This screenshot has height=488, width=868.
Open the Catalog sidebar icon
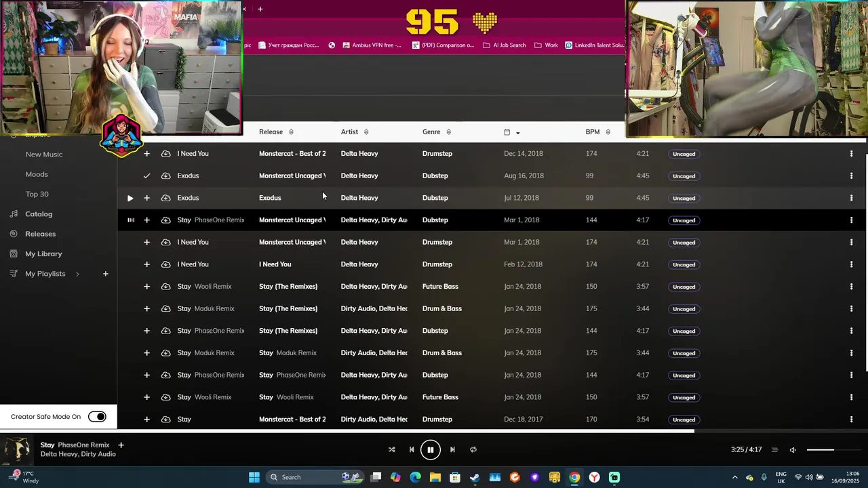pos(13,214)
